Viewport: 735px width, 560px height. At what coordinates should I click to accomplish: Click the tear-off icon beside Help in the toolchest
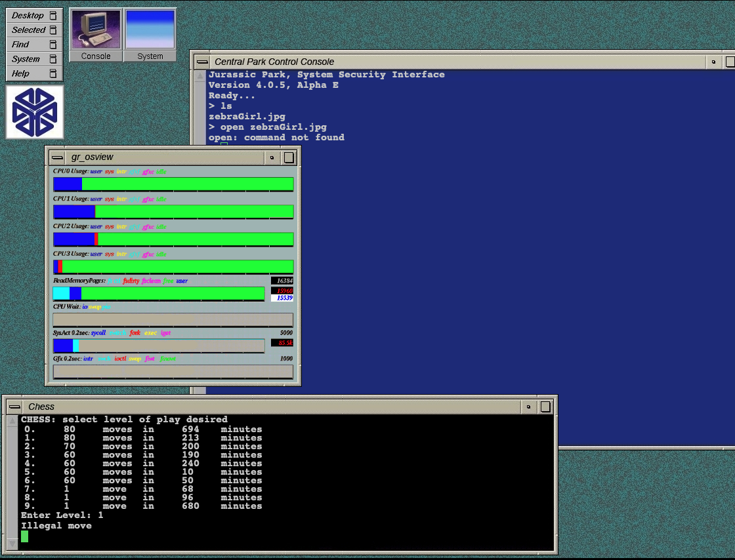53,73
